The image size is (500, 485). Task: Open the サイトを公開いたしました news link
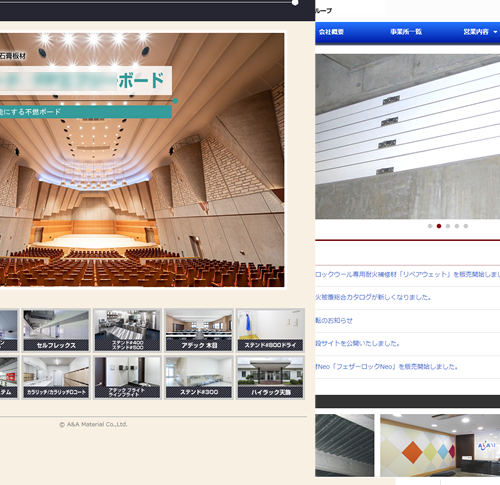click(357, 343)
